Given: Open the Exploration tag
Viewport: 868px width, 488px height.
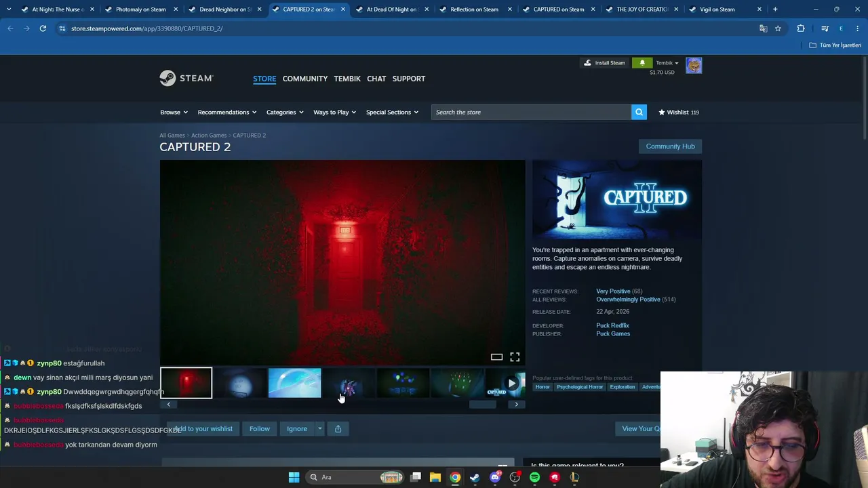Looking at the screenshot, I should pyautogui.click(x=622, y=387).
